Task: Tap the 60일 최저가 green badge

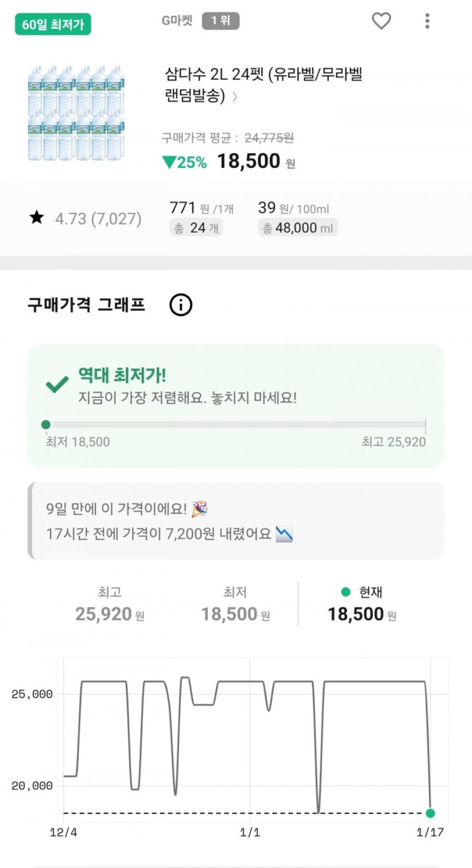Action: (53, 25)
